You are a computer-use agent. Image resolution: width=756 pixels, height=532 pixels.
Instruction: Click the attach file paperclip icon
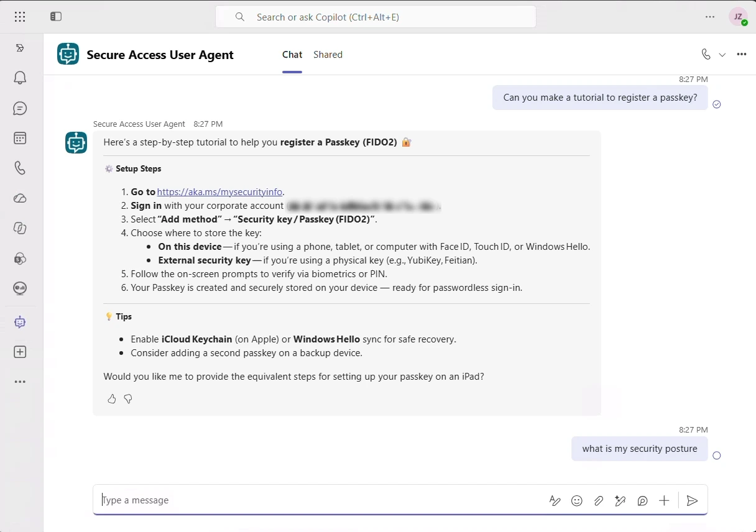click(x=599, y=500)
